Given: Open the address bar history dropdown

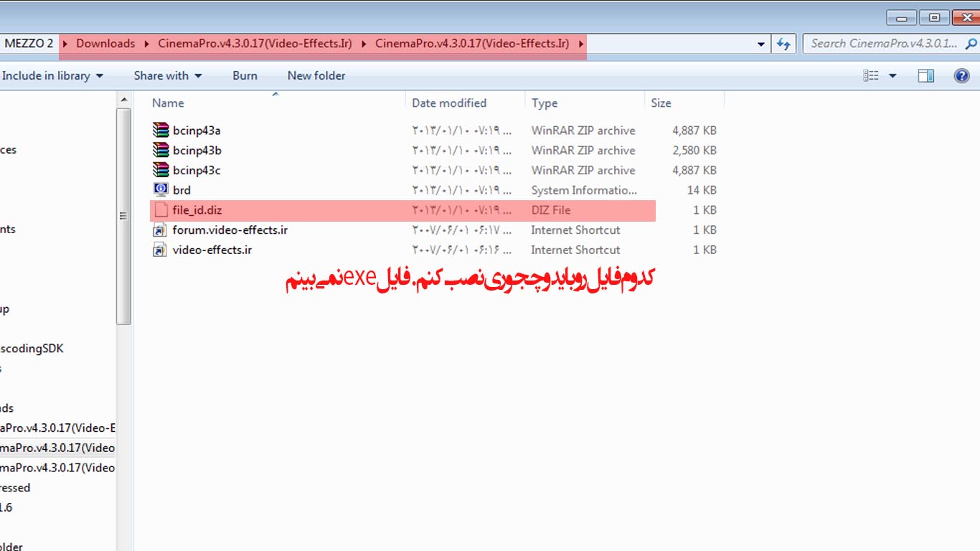Looking at the screenshot, I should tap(761, 44).
